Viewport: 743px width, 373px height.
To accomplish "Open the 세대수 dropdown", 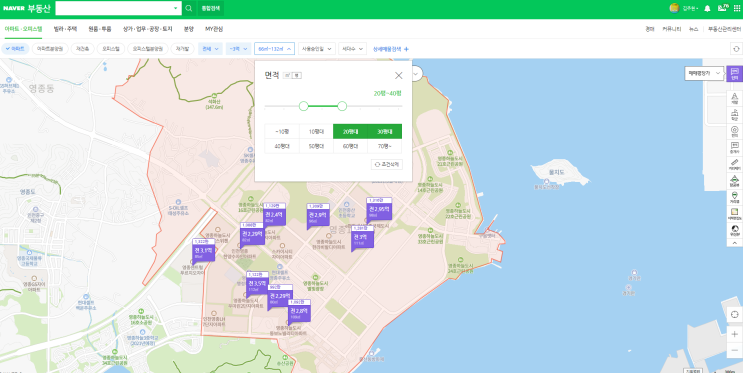I will click(x=352, y=48).
